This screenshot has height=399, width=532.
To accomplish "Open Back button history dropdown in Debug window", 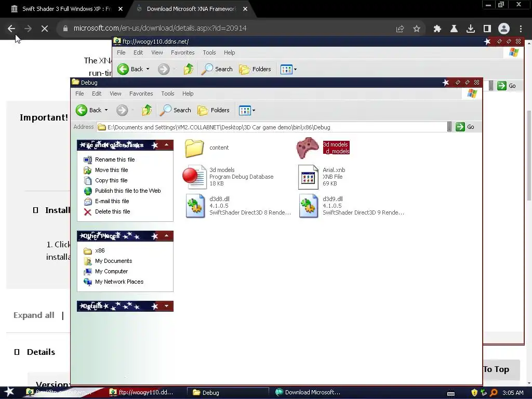I will coord(106,110).
